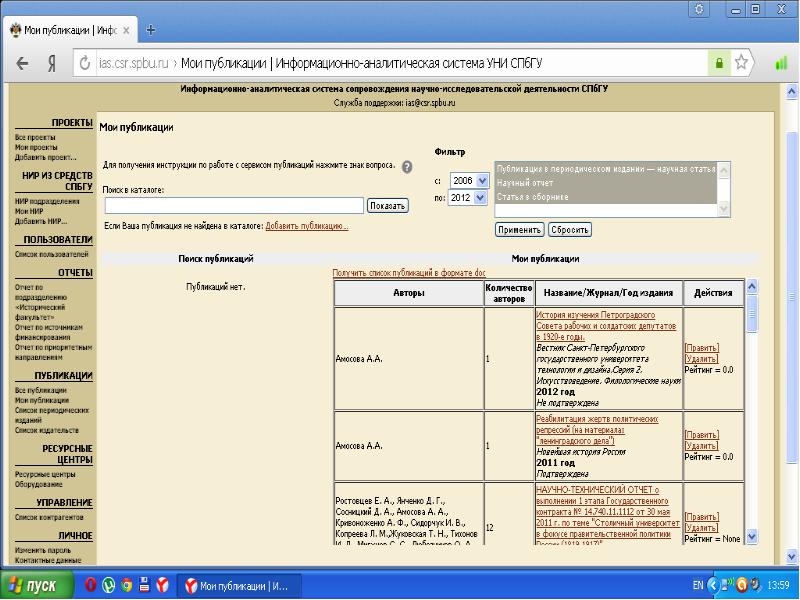The height and width of the screenshot is (600, 800).
Task: Open the 'с:' start year dropdown
Action: [x=468, y=181]
